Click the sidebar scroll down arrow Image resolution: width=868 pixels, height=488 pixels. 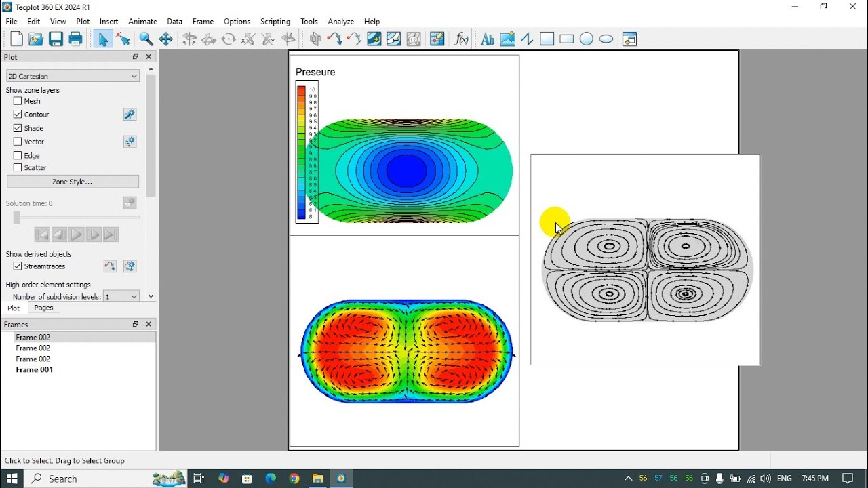(x=151, y=296)
